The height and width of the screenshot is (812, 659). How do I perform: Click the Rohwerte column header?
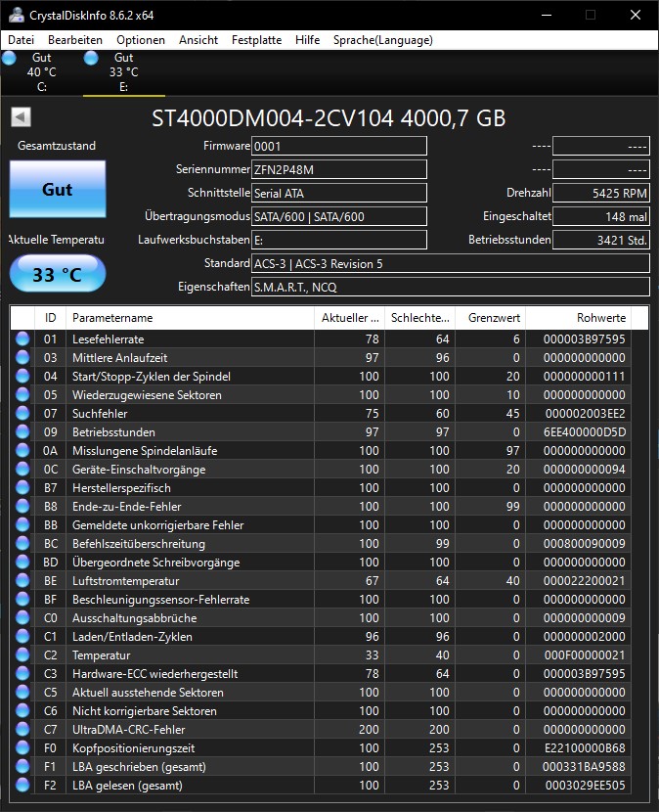(578, 317)
